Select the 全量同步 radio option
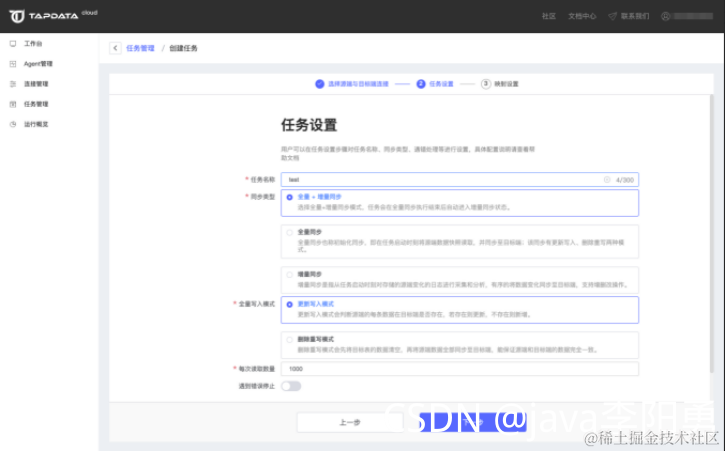Image resolution: width=725 pixels, height=452 pixels. (x=289, y=232)
